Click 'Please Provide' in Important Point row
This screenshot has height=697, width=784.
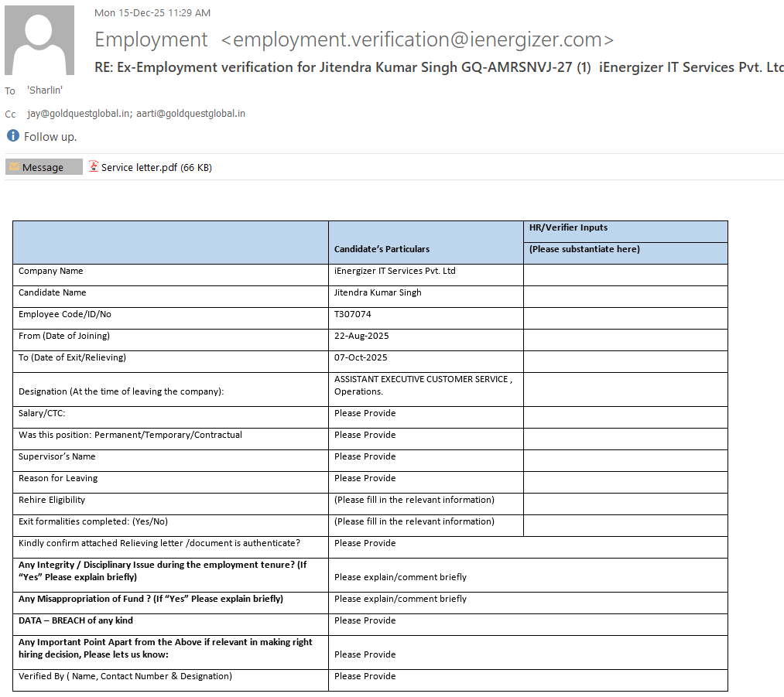tap(365, 654)
